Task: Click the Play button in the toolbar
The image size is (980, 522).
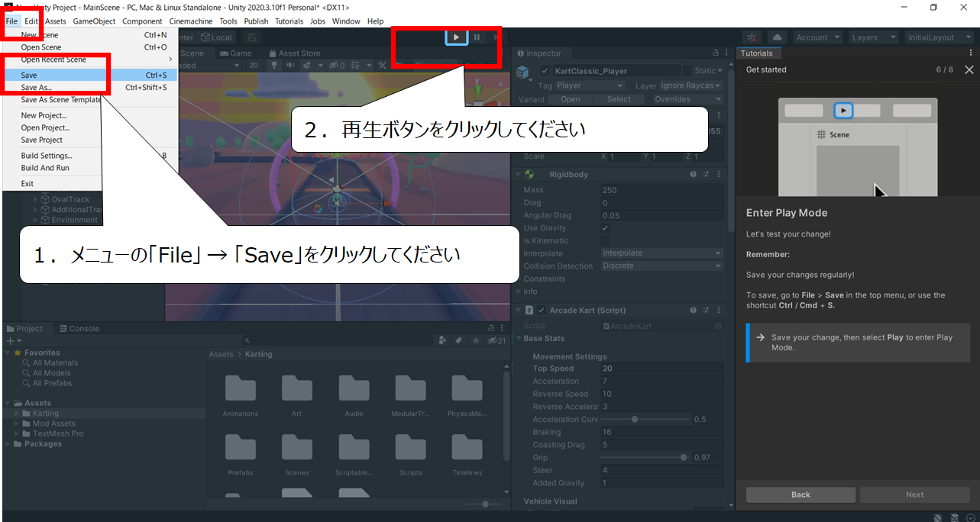Action: [456, 37]
